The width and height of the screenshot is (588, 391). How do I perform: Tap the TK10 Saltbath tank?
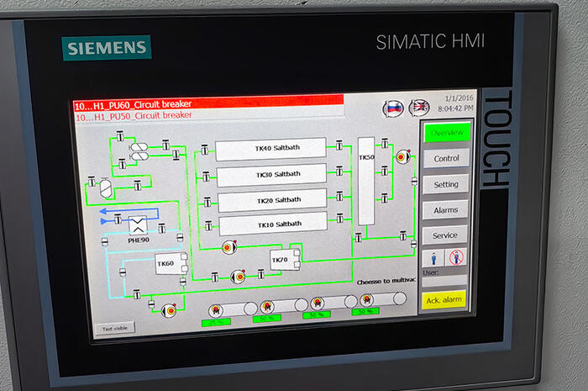pyautogui.click(x=273, y=224)
